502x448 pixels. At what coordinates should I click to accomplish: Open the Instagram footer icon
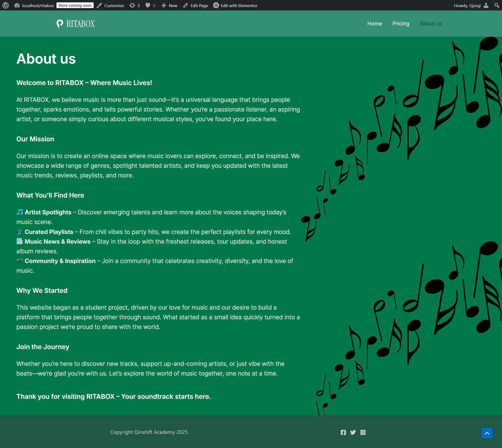363,432
